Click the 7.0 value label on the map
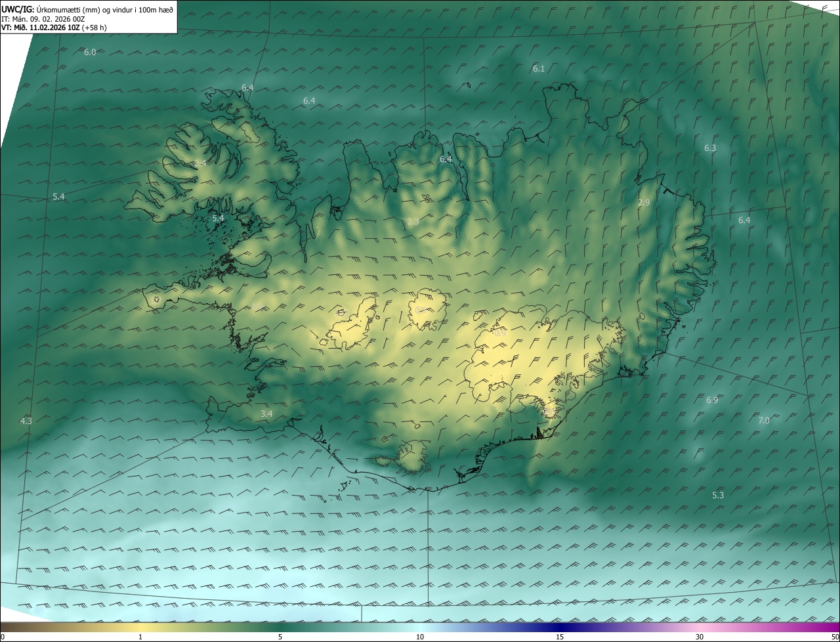 [x=764, y=420]
